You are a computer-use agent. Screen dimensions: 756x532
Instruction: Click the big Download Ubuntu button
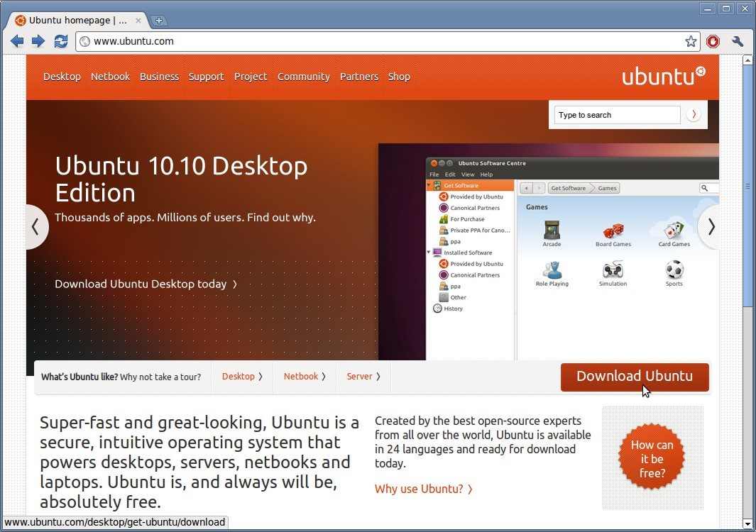click(635, 377)
